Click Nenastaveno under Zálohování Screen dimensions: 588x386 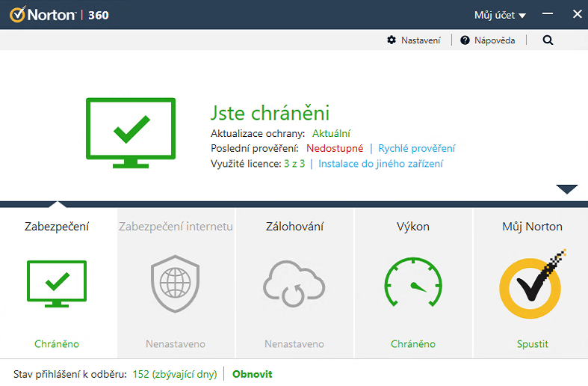click(x=294, y=344)
